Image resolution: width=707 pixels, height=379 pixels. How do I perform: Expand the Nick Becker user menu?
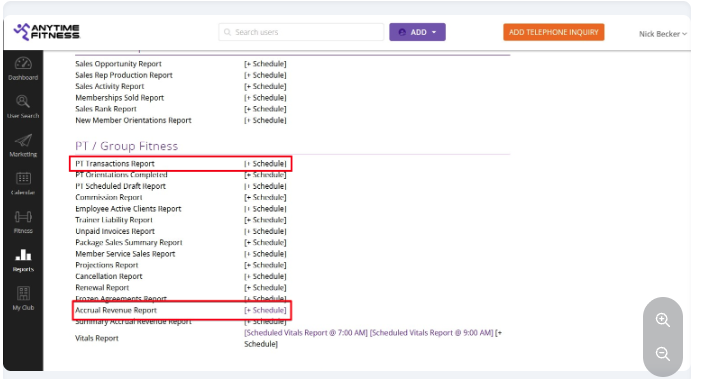pyautogui.click(x=662, y=34)
